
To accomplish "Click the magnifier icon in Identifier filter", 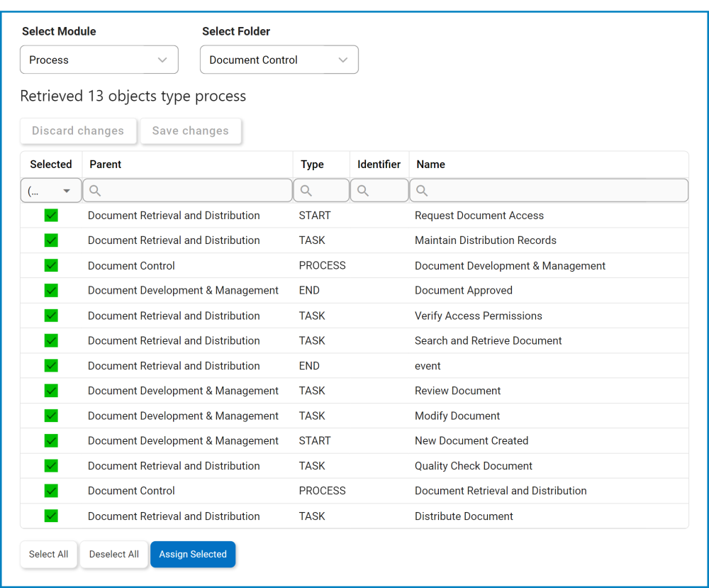I will click(x=363, y=191).
